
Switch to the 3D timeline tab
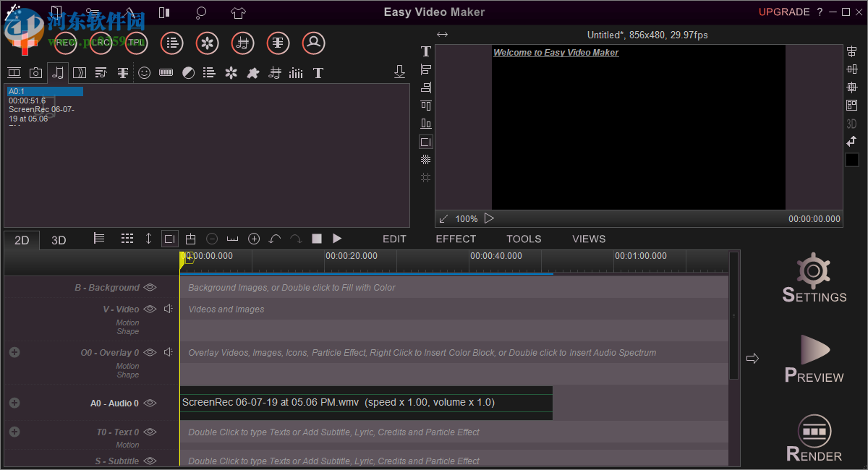[x=59, y=240]
